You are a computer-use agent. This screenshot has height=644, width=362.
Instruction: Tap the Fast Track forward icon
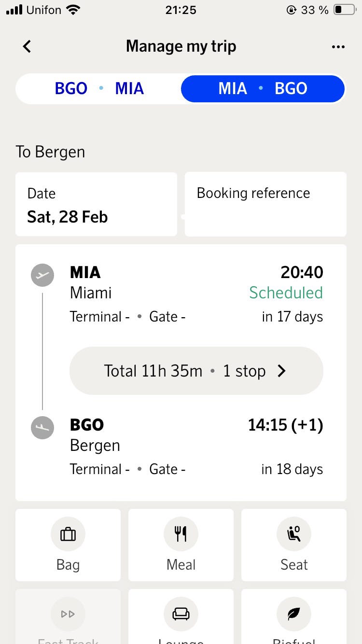[x=68, y=614]
